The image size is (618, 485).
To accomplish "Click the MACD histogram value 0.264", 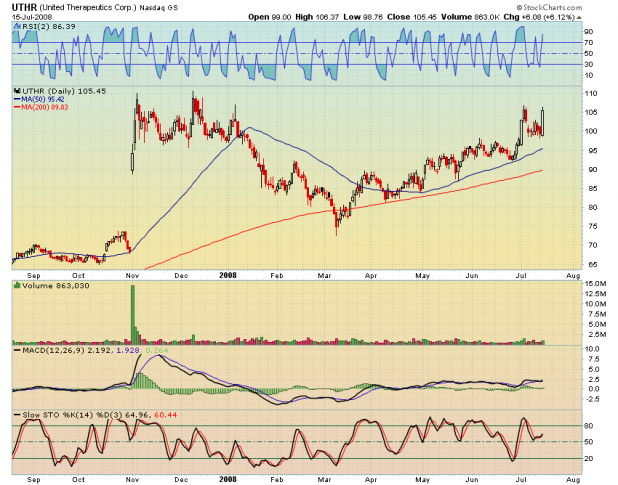I will coord(156,350).
